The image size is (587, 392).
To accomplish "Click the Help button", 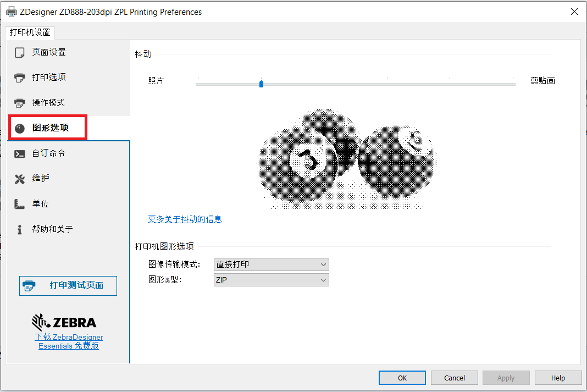I will 558,378.
